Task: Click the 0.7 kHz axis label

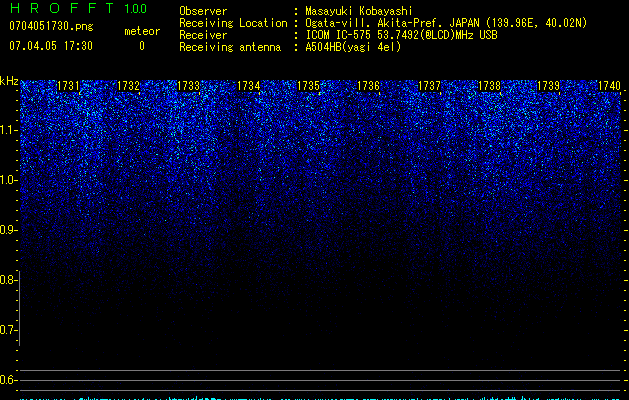Action: [x=8, y=330]
